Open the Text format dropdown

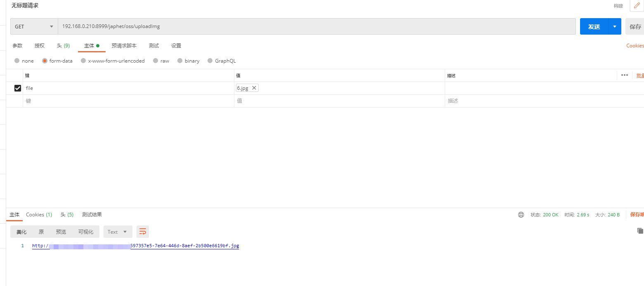click(118, 232)
